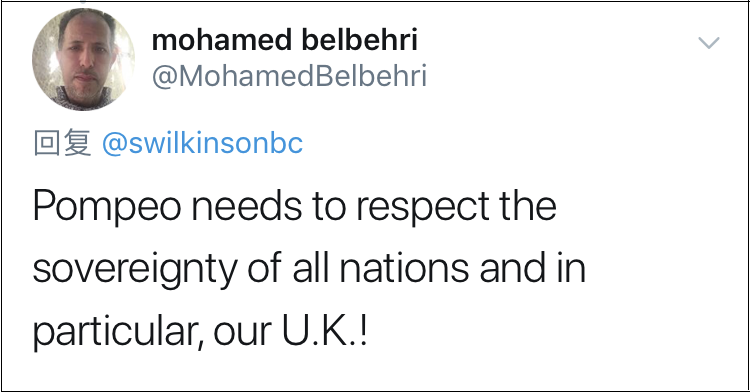This screenshot has height=392, width=750.
Task: Select the tweet line starting with particular
Action: click(200, 332)
